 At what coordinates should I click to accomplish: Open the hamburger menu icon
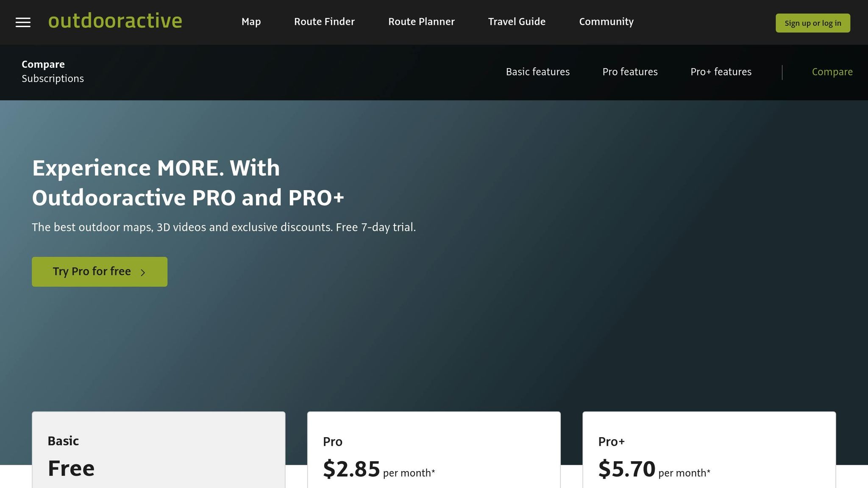(x=23, y=22)
